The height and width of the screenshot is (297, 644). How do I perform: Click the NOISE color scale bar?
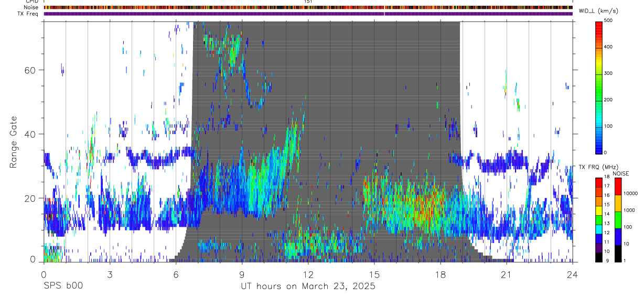(618, 220)
